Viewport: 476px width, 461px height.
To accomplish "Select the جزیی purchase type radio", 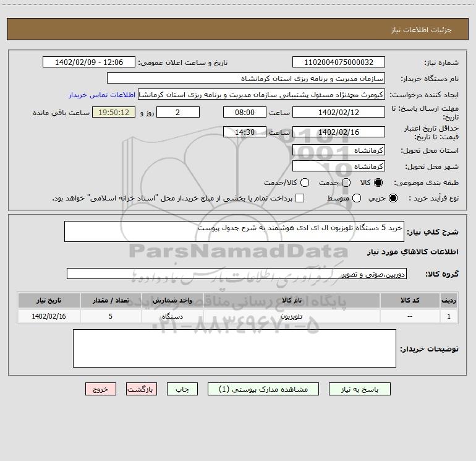I will point(393,198).
